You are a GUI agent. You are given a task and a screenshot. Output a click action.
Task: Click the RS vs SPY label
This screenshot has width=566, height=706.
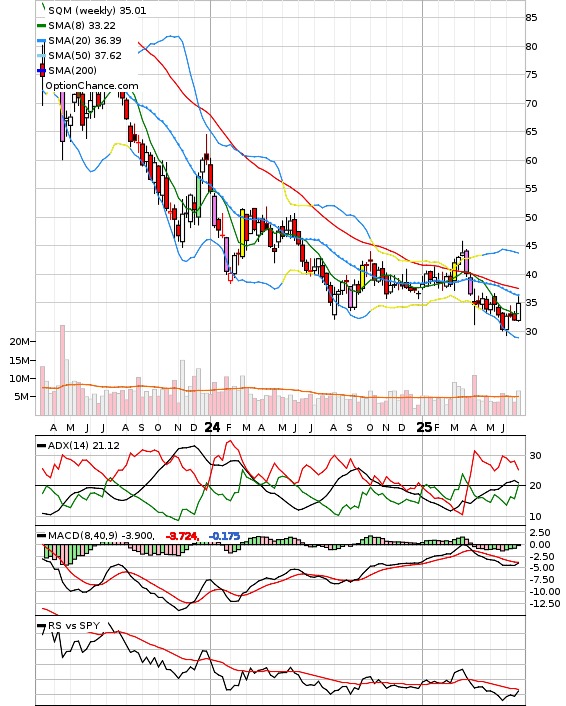click(74, 625)
